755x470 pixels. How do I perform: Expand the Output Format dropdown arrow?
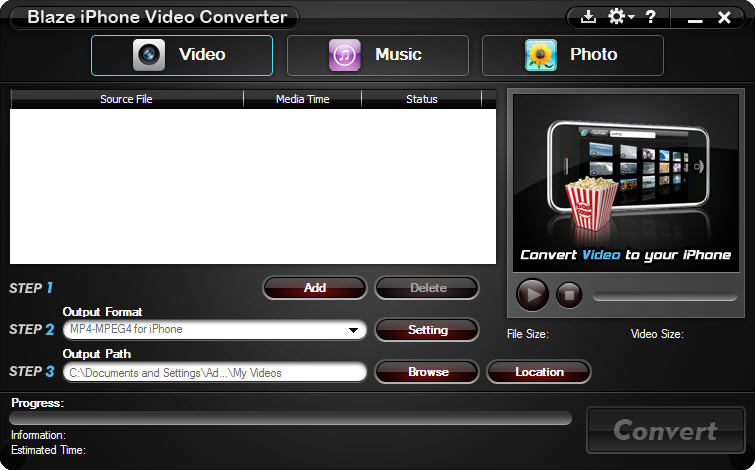[353, 330]
